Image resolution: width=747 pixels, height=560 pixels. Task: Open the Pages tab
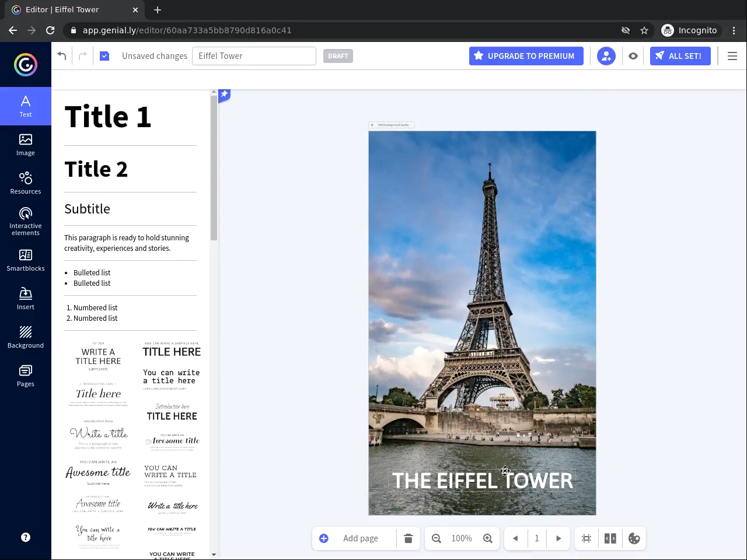point(26,376)
